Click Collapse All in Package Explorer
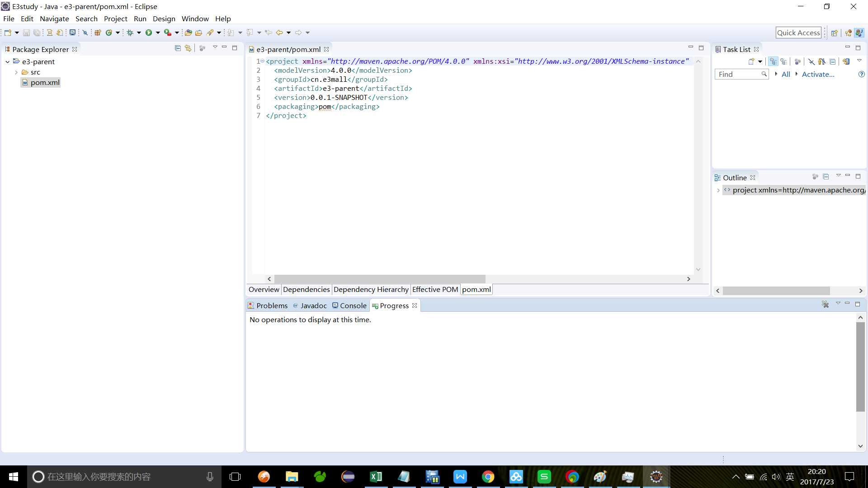 (178, 48)
